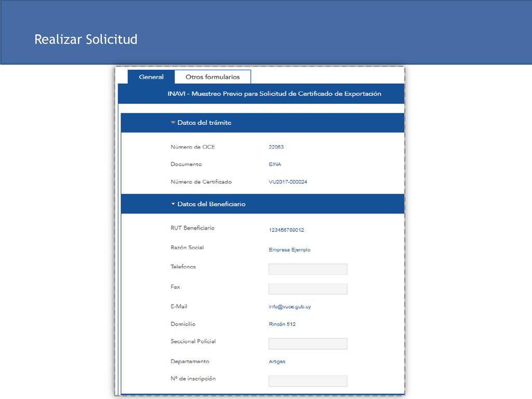Click the Realizar Solicitud heading

(x=86, y=39)
